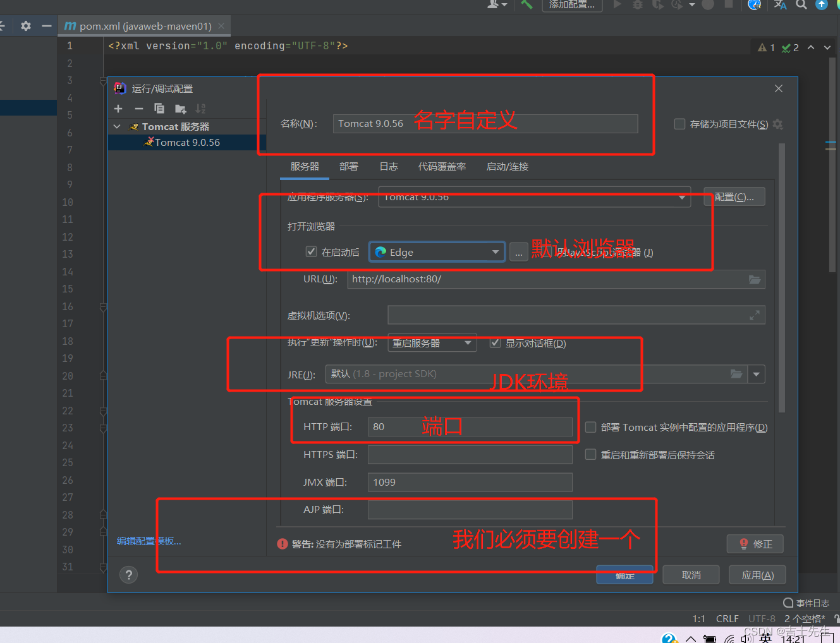The width and height of the screenshot is (840, 643).
Task: Go to next highlighted problem arrow
Action: [827, 47]
